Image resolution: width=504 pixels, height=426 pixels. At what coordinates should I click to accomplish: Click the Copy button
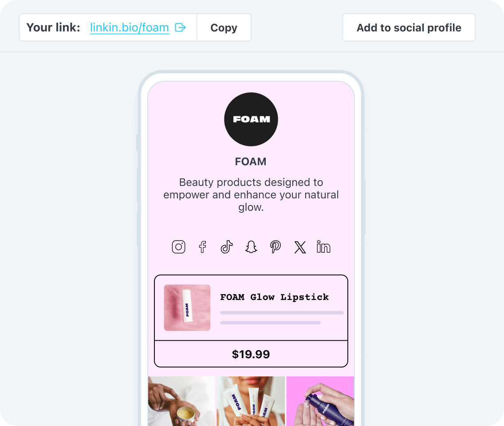tap(224, 28)
